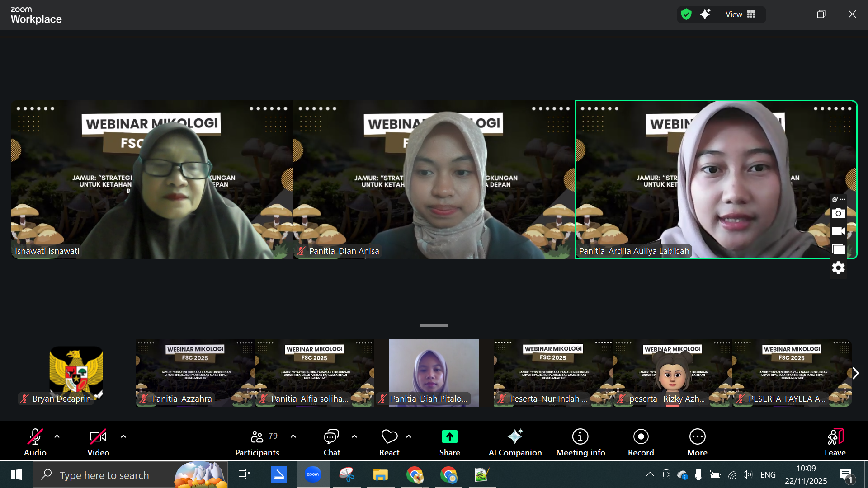Open the AI Companion sparkle icon
The height and width of the screenshot is (488, 868).
click(515, 436)
